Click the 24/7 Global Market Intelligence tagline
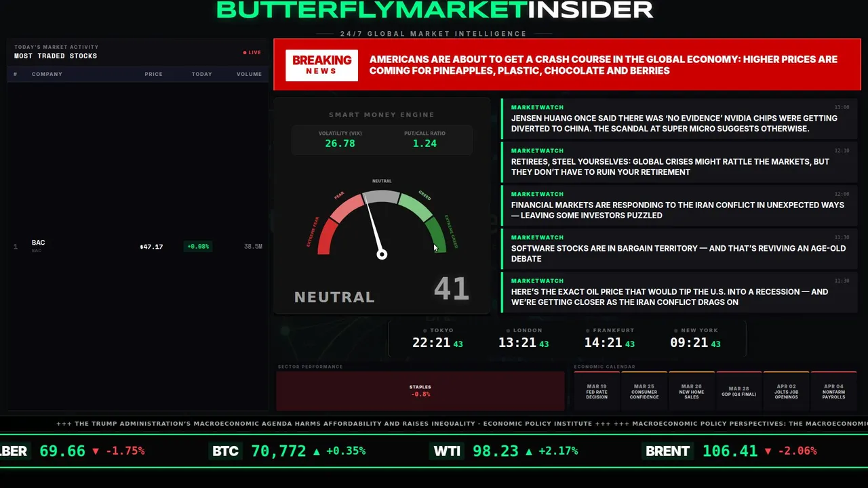Screen dimensions: 868x488 433,34
